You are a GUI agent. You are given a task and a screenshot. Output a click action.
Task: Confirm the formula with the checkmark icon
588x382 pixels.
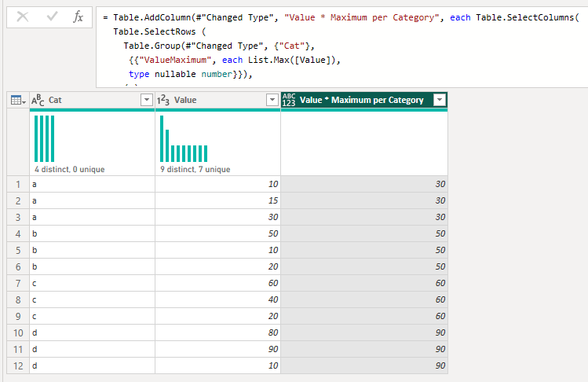pyautogui.click(x=51, y=17)
